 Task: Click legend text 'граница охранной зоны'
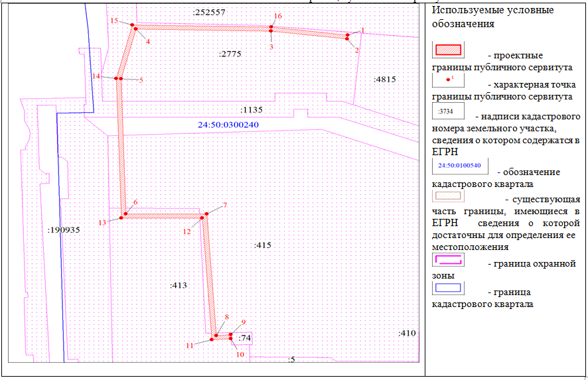point(504,269)
